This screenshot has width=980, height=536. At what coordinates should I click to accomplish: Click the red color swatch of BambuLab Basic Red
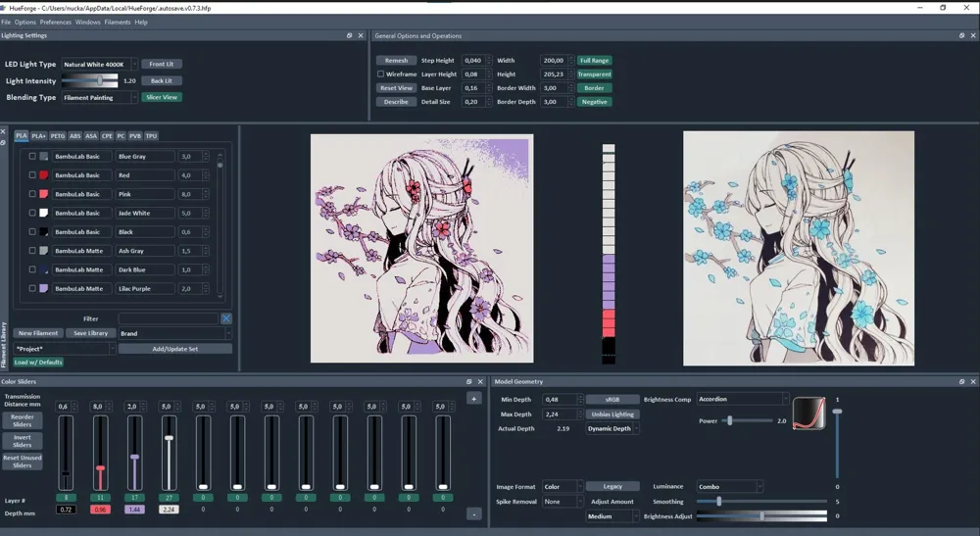click(x=44, y=175)
